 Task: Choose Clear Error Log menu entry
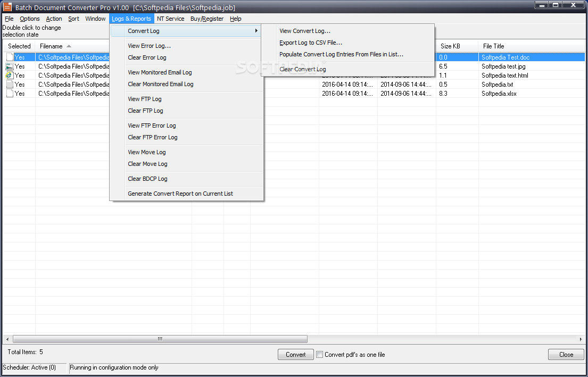pyautogui.click(x=147, y=57)
